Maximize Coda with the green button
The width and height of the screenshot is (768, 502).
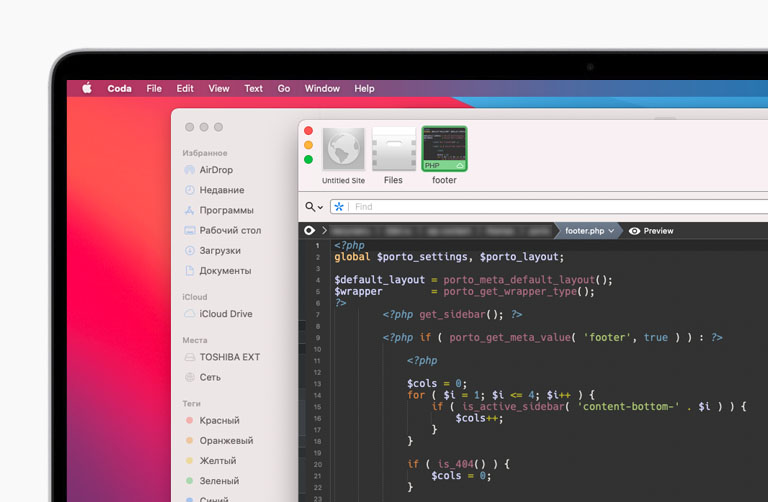(308, 159)
